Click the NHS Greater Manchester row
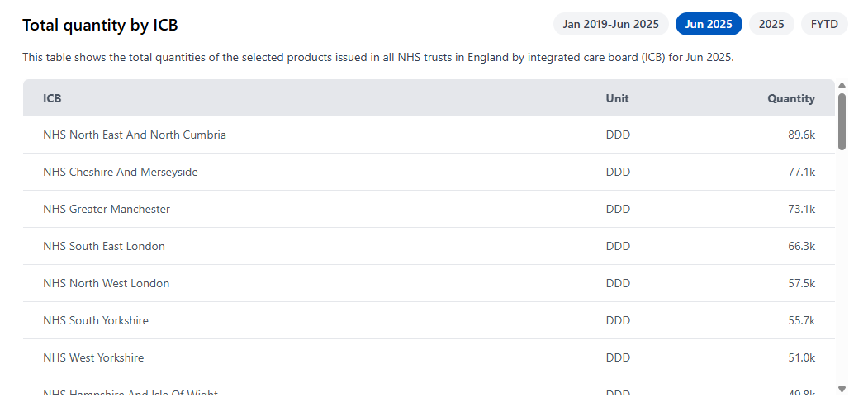The height and width of the screenshot is (416, 868). point(107,209)
